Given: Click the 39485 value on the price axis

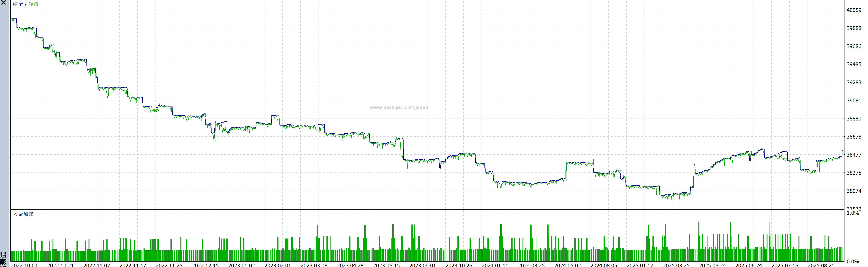Looking at the screenshot, I should pyautogui.click(x=854, y=64).
